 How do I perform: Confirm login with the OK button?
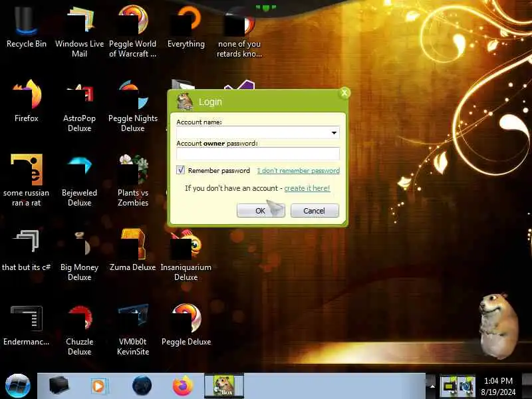(x=261, y=211)
